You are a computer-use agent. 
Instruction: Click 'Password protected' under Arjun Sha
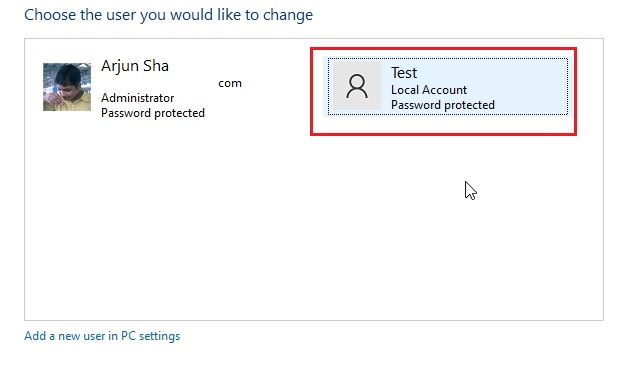pyautogui.click(x=153, y=113)
